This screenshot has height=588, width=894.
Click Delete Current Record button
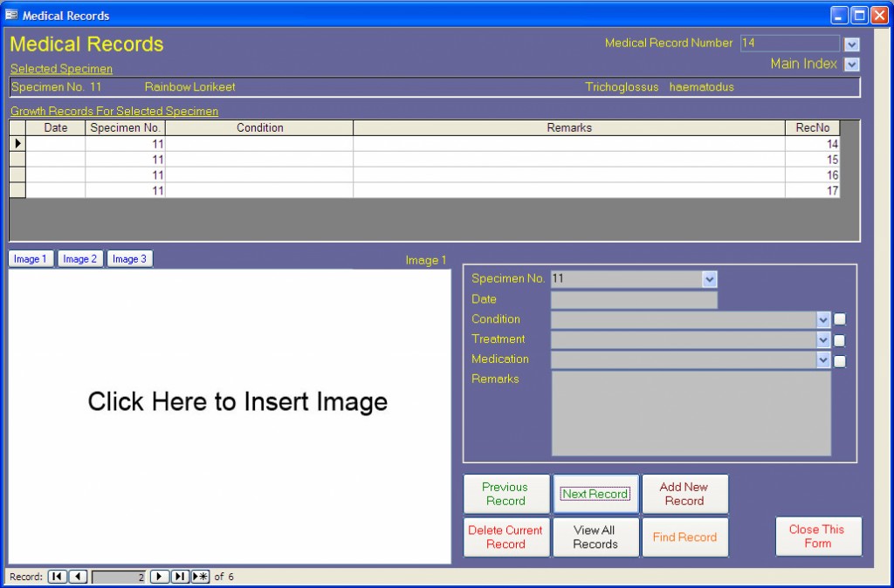pos(505,537)
